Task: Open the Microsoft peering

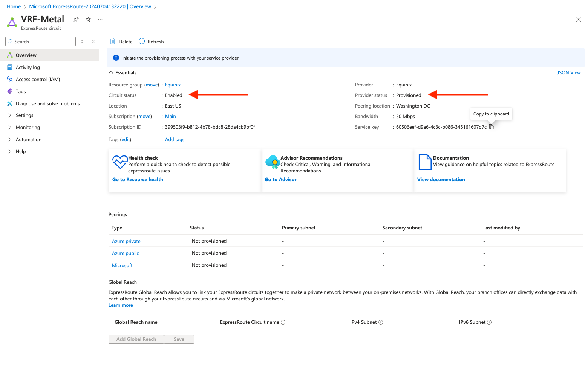Action: point(122,265)
